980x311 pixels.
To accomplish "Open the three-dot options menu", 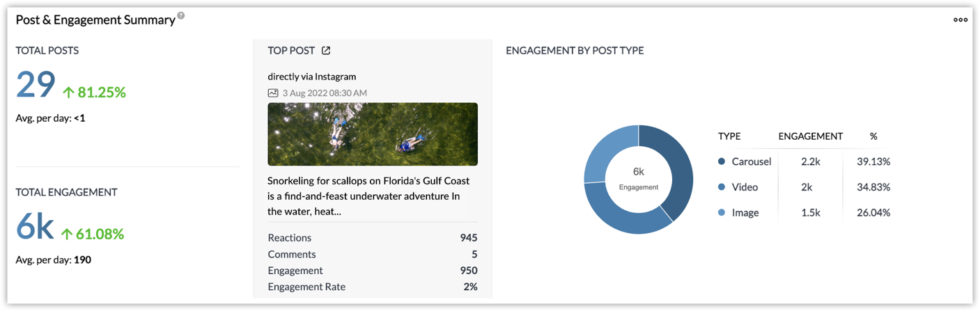I will tap(960, 19).
